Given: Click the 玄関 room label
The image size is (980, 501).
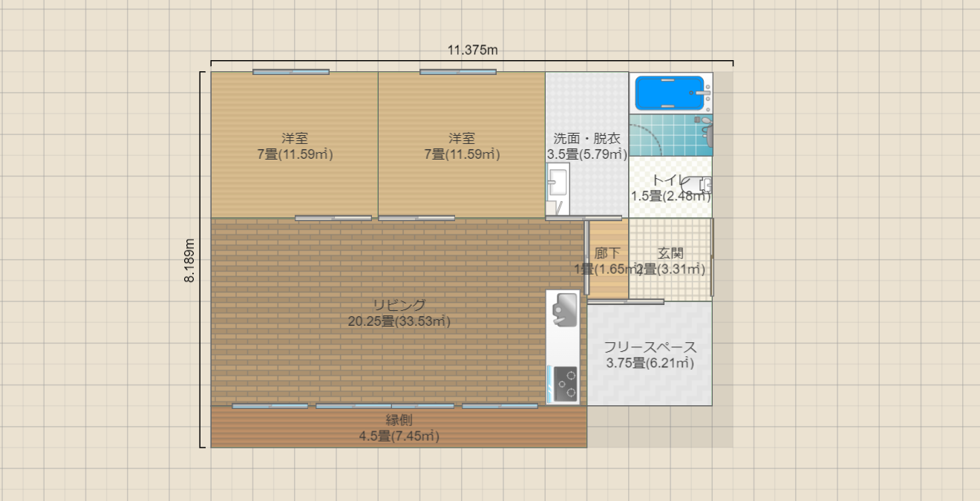Looking at the screenshot, I should coord(670,261).
